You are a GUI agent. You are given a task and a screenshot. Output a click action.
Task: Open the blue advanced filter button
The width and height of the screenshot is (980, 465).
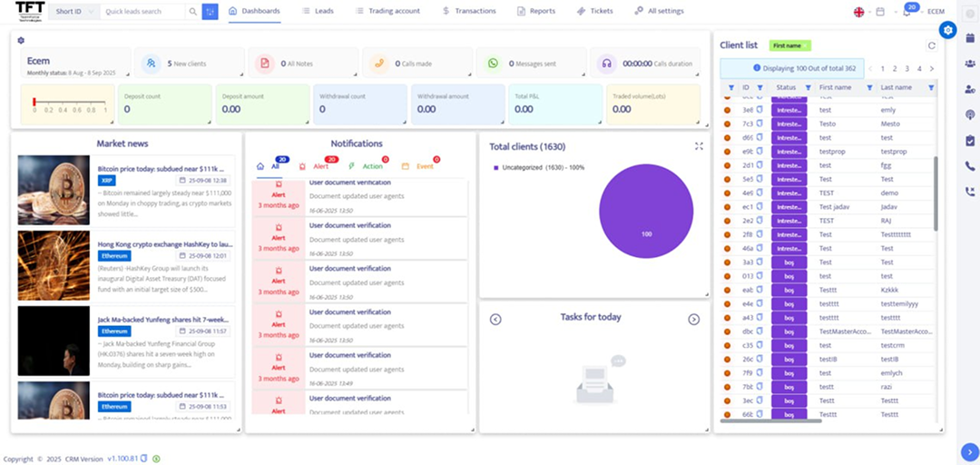[210, 12]
